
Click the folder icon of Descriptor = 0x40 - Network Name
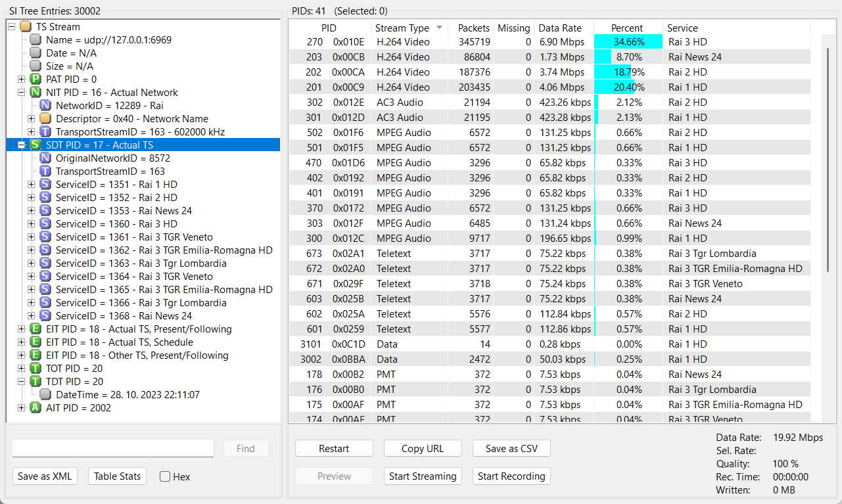[45, 119]
